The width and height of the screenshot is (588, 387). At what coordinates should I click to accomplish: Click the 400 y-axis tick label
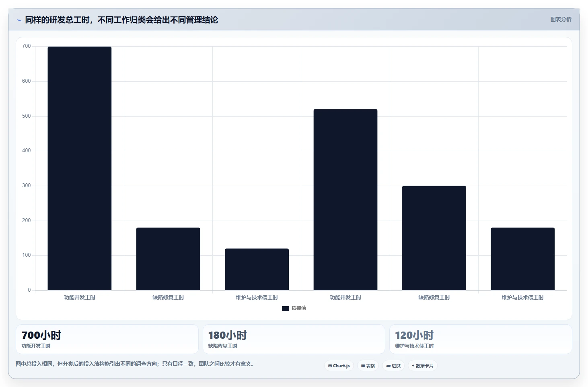27,151
